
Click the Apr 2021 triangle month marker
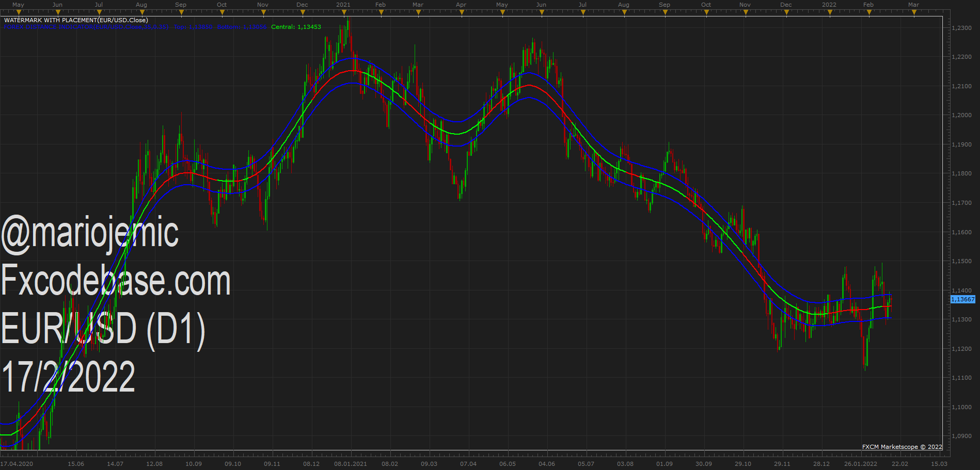coord(461,12)
